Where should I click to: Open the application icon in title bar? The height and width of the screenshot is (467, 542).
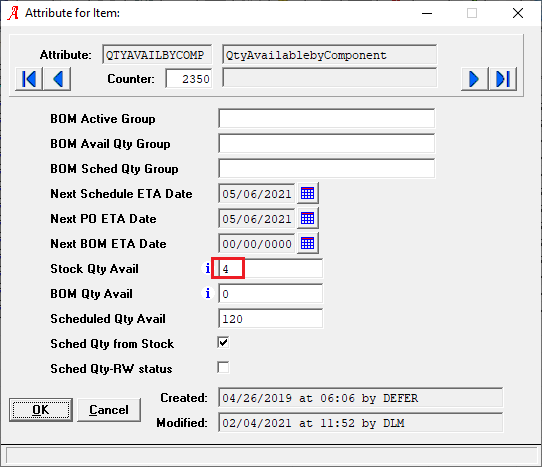(x=13, y=13)
